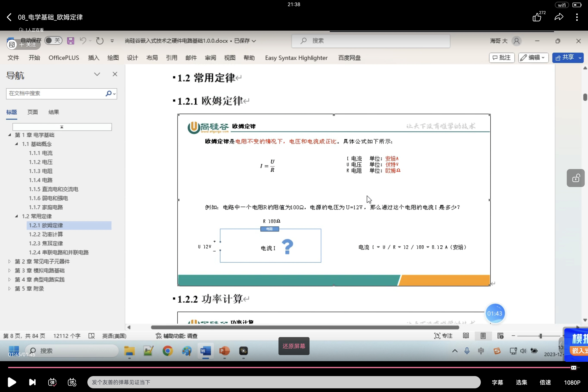Click the microphone icon in system tray

[x=467, y=351]
